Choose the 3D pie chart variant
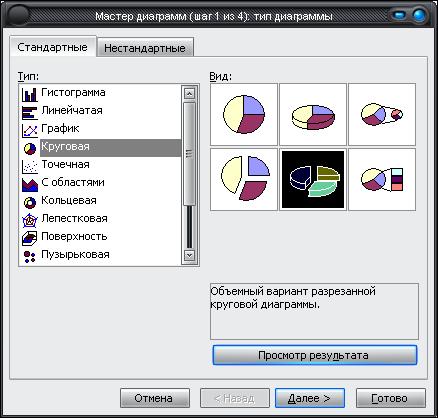Screen dimensions: 438x418 [313, 114]
